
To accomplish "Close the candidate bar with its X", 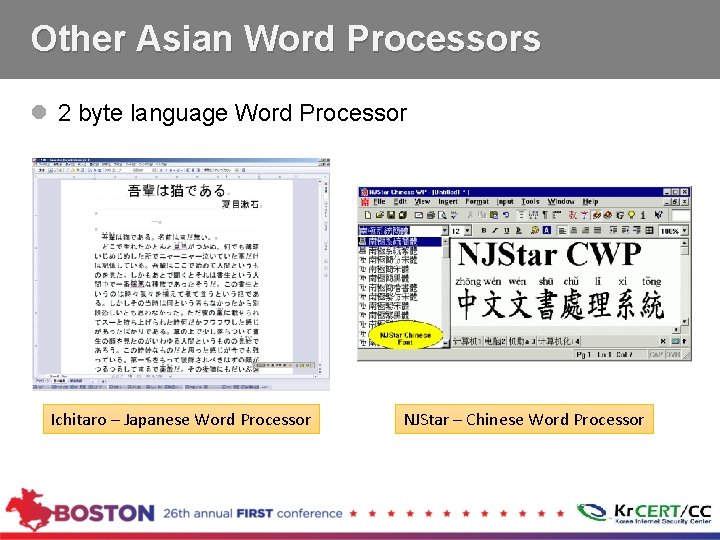I will pos(663,341).
